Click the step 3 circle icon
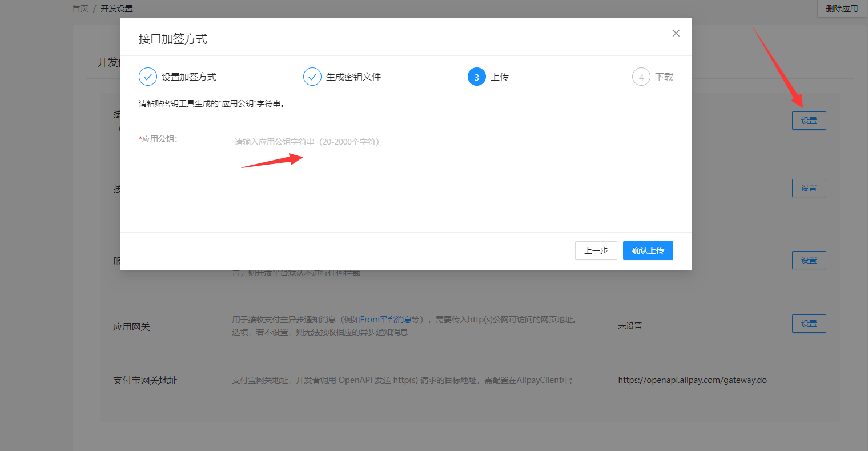 [x=477, y=77]
